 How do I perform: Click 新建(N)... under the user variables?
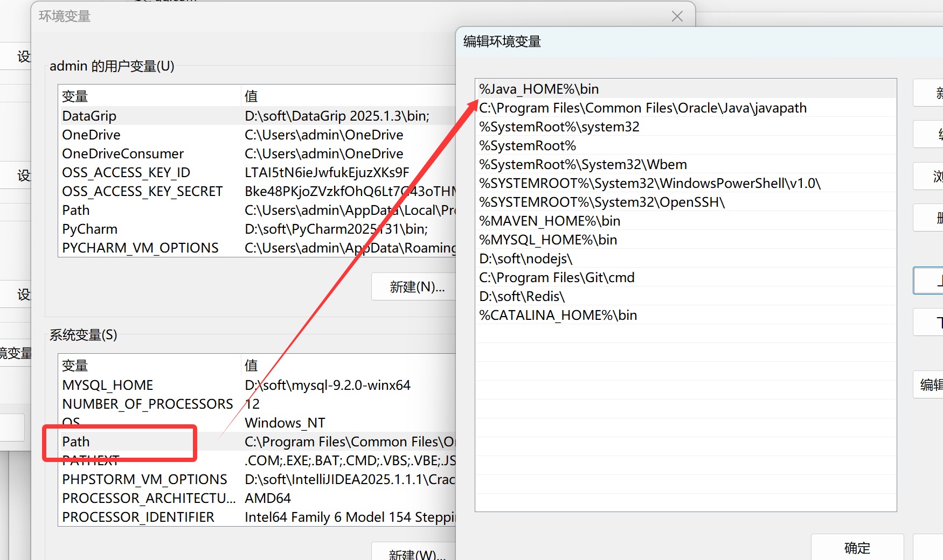[x=417, y=287]
